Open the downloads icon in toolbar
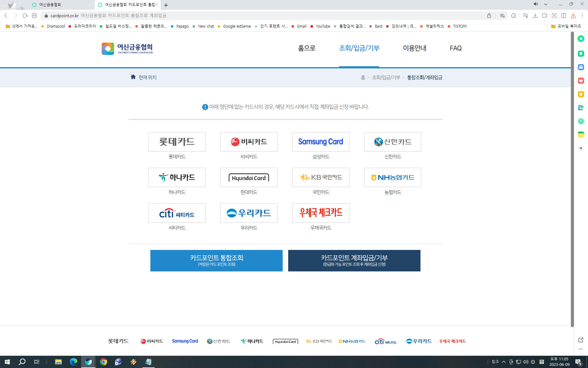The image size is (588, 368). coord(535,16)
